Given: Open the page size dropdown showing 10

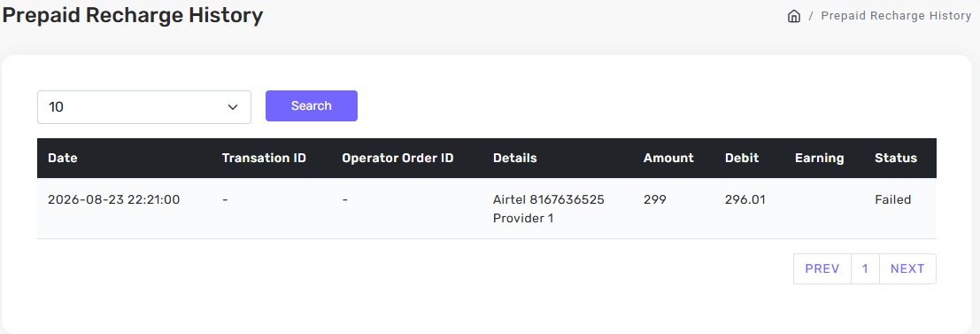Looking at the screenshot, I should [x=144, y=107].
